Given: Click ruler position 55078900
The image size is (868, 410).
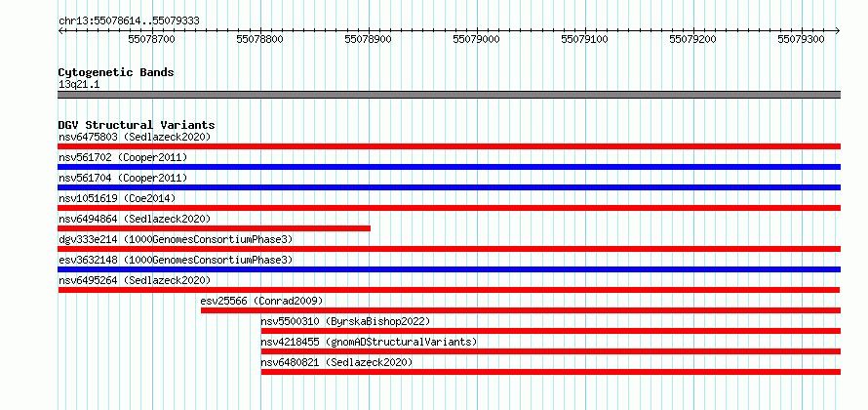Looking at the screenshot, I should (368, 39).
